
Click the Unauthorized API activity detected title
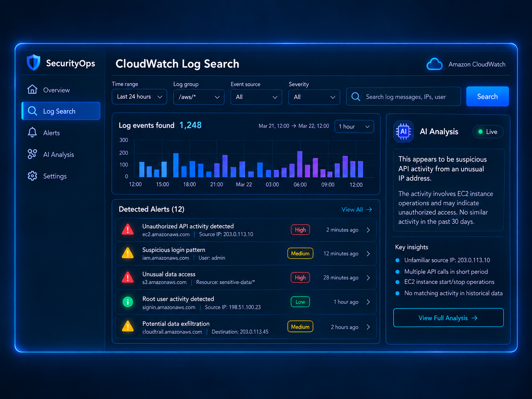188,226
